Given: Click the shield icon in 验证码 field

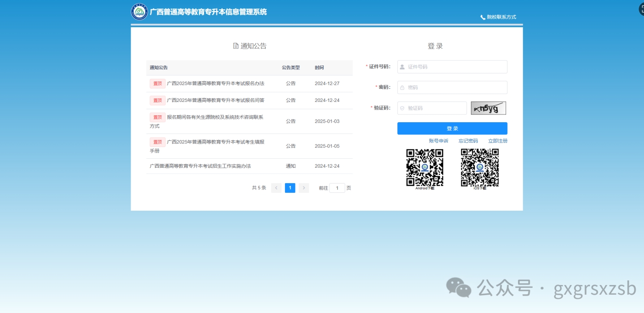Looking at the screenshot, I should (x=403, y=108).
